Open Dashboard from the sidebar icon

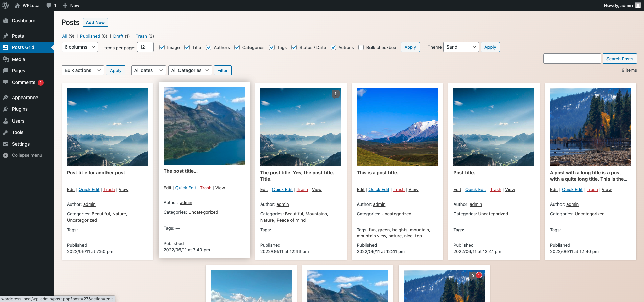point(6,21)
